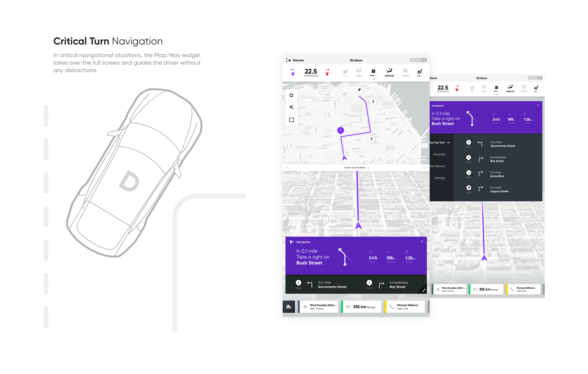Select waypoint 2 marker on the map

coord(371,139)
